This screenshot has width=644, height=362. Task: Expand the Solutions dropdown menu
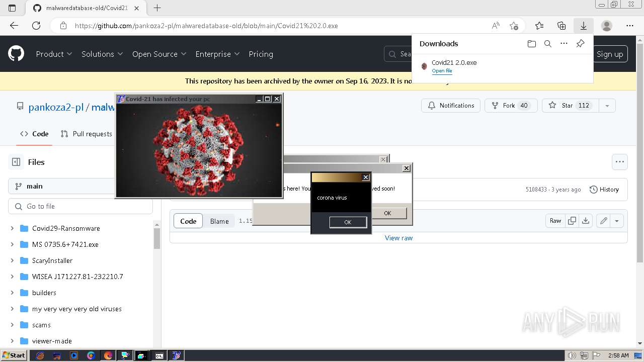(x=102, y=54)
